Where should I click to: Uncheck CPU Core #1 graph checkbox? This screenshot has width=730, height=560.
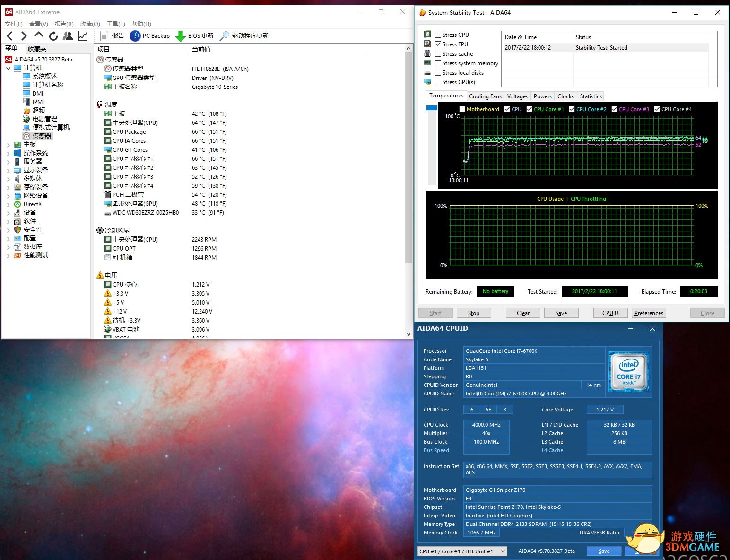[x=529, y=109]
